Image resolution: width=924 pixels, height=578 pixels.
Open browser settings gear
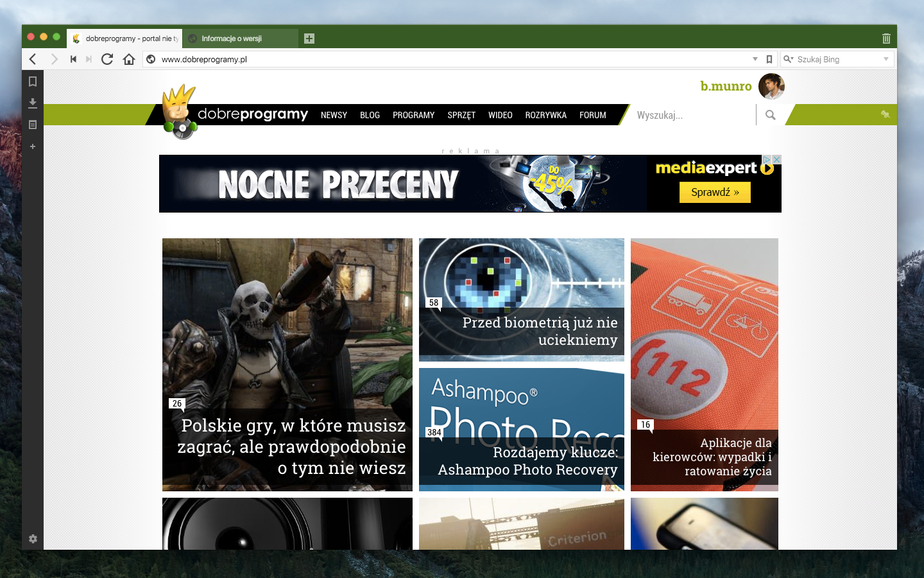click(x=33, y=539)
